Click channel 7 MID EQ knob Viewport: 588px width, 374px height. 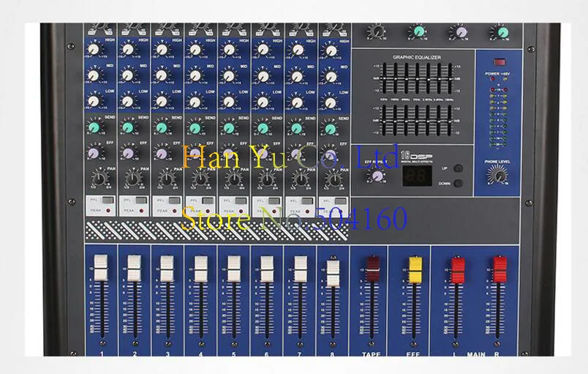coord(297,77)
